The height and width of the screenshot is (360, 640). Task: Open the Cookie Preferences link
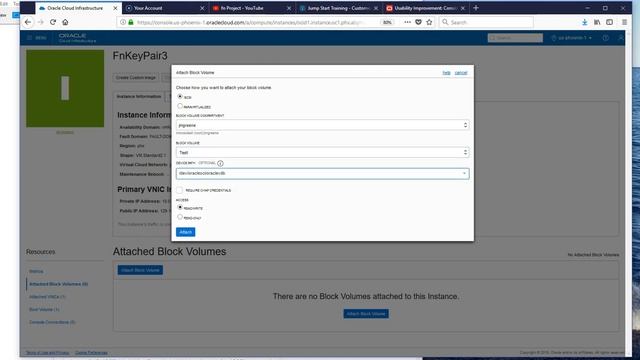pos(91,352)
